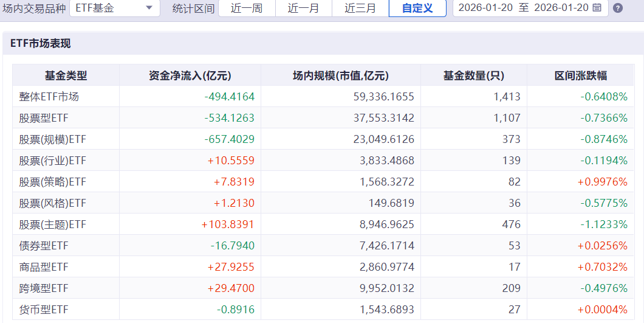Click market size value 9,952.0132
Image resolution: width=644 pixels, height=323 pixels.
387,288
